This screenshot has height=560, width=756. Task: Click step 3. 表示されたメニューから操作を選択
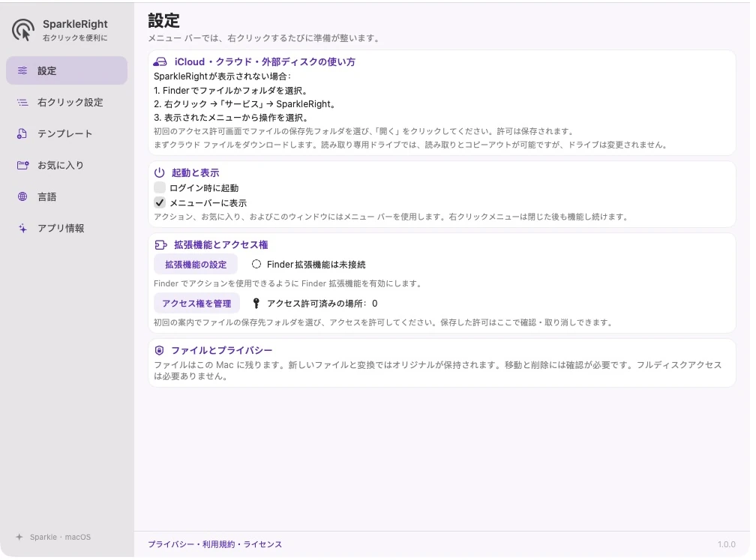coord(231,117)
